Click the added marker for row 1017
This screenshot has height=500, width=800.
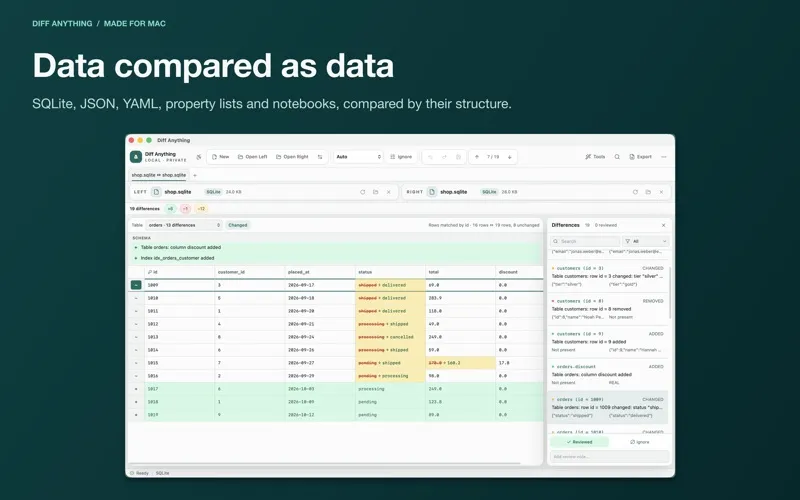(136, 389)
